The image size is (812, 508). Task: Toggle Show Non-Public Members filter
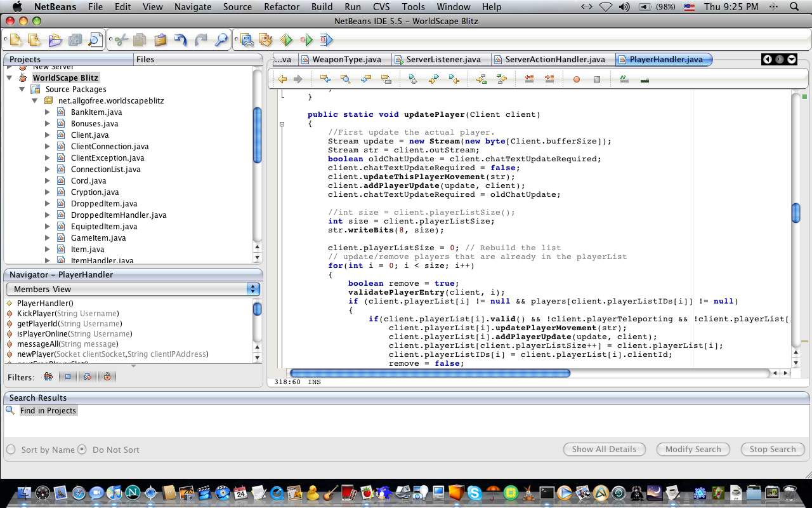click(107, 377)
